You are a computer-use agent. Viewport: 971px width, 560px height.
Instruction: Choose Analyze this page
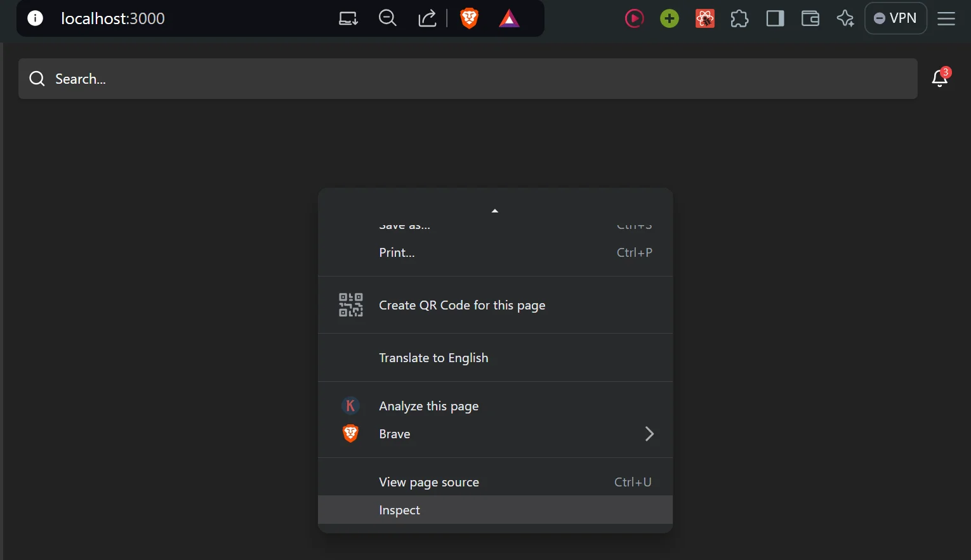pyautogui.click(x=495, y=406)
